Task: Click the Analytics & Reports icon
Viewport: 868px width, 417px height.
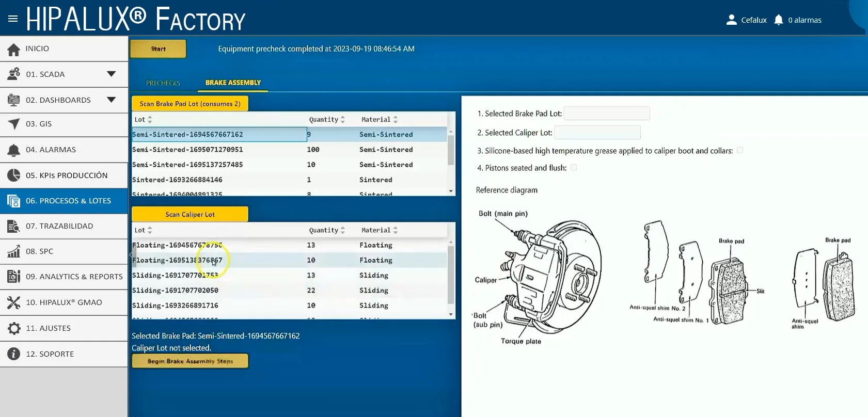Action: pos(14,277)
